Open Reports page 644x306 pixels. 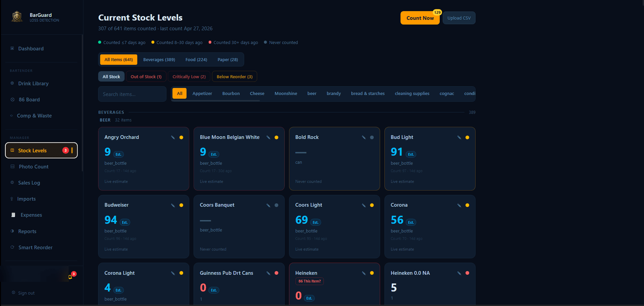(x=42, y=231)
